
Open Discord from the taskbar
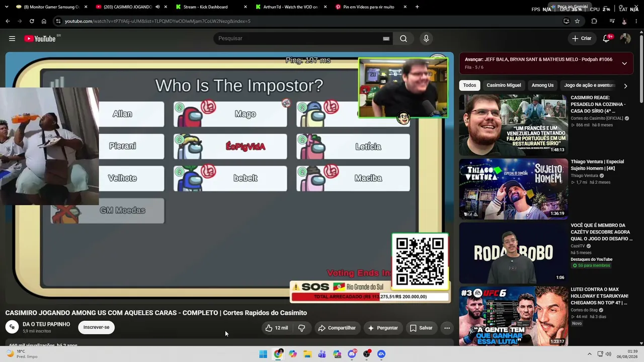pos(352,354)
